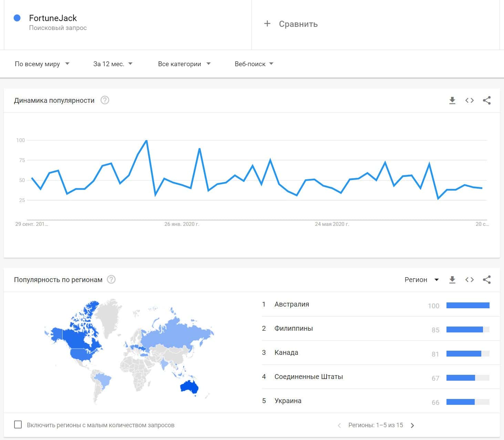Share the Динамика популярности chart
Image resolution: width=504 pixels, height=440 pixels.
click(486, 100)
